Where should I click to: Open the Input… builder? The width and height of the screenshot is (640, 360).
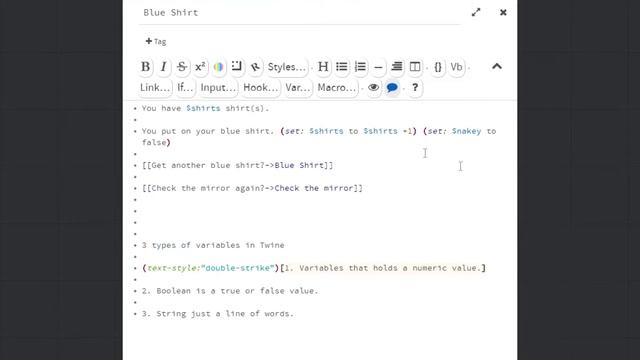[x=218, y=87]
